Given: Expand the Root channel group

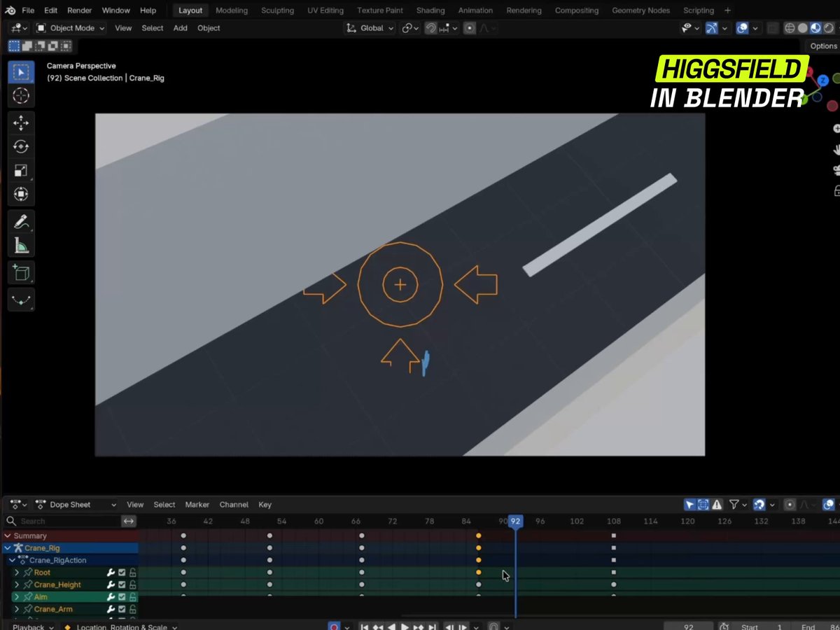Looking at the screenshot, I should [17, 573].
